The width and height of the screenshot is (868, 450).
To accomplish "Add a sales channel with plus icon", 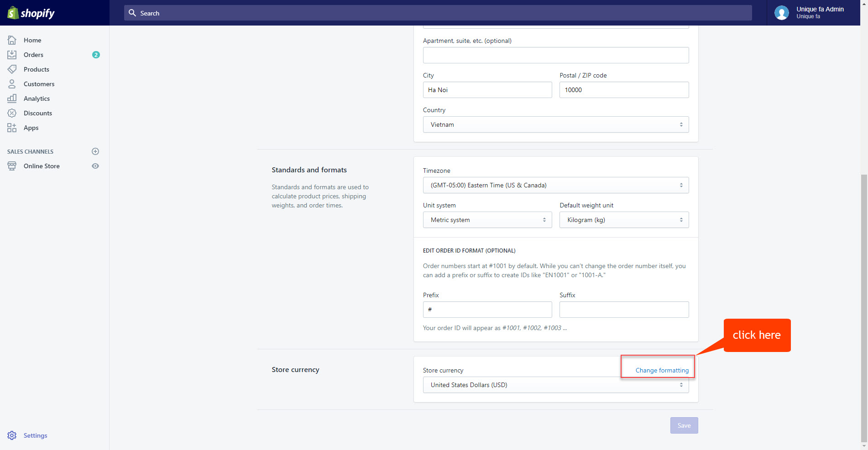I will (95, 151).
